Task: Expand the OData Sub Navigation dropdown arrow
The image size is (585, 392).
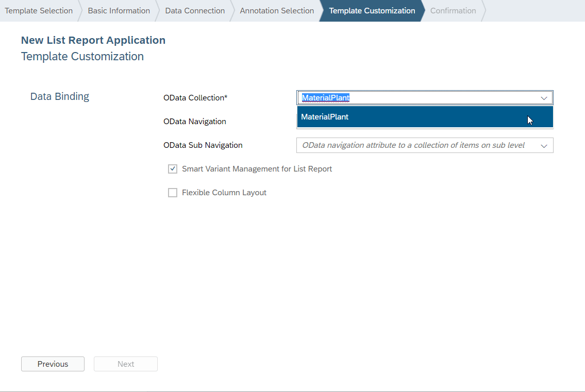Action: [x=544, y=146]
